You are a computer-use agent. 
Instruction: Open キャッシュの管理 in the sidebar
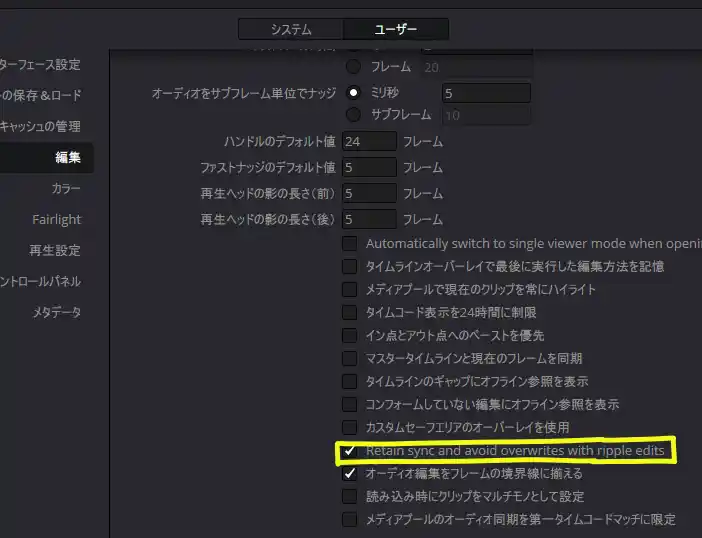click(x=42, y=126)
